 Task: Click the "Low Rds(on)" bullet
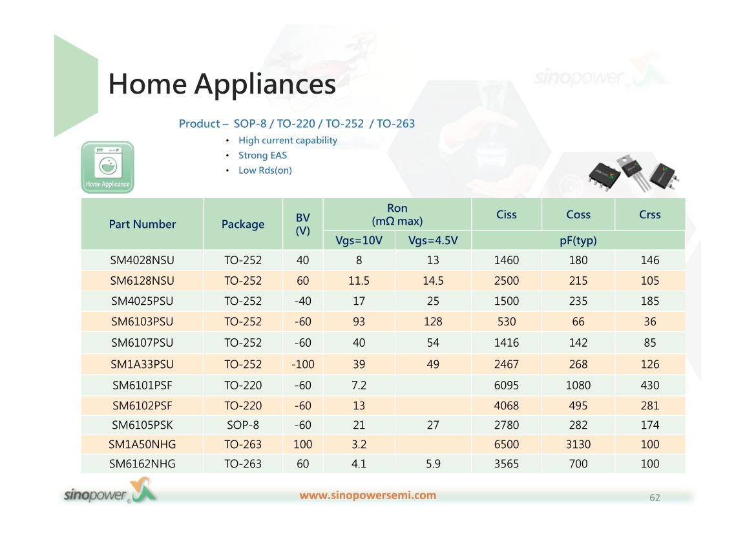[x=265, y=170]
